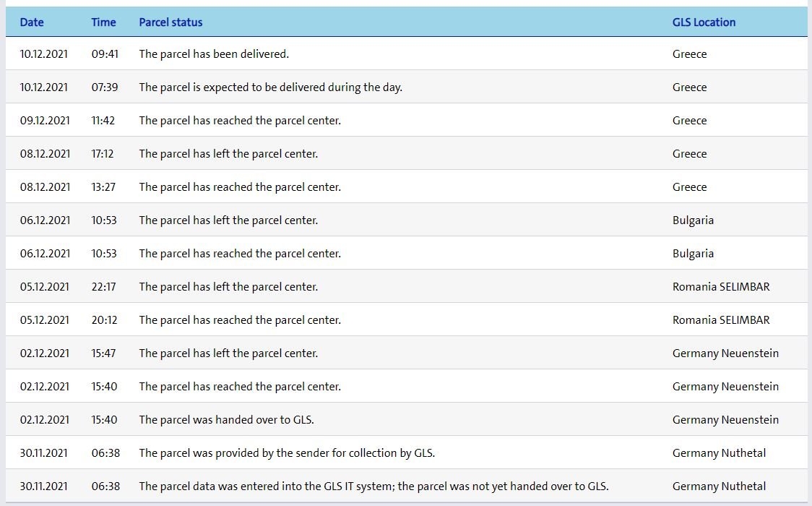Select status text in the 22:17 row
The width and height of the screenshot is (812, 506).
tap(228, 287)
